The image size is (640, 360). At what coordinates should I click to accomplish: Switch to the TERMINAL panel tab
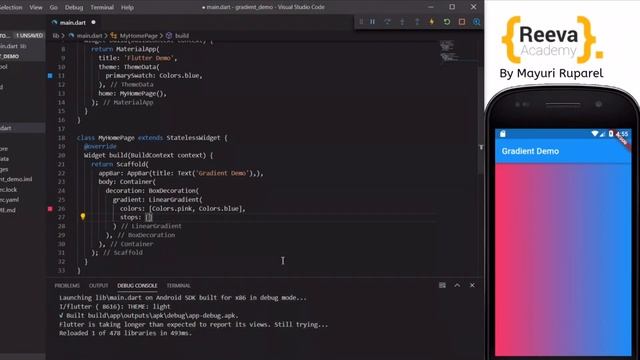(179, 285)
